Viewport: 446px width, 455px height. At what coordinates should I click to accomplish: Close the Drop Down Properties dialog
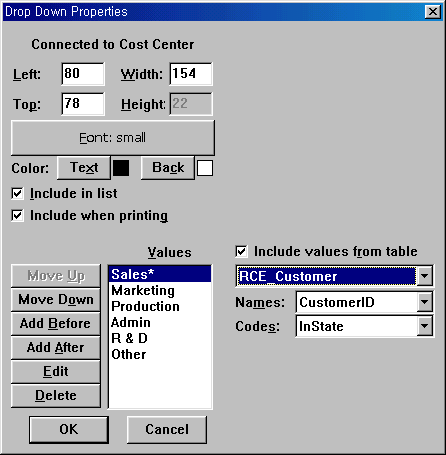pyautogui.click(x=433, y=12)
